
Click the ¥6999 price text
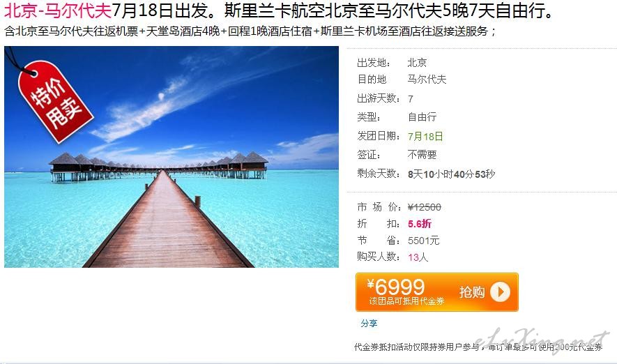tap(396, 286)
